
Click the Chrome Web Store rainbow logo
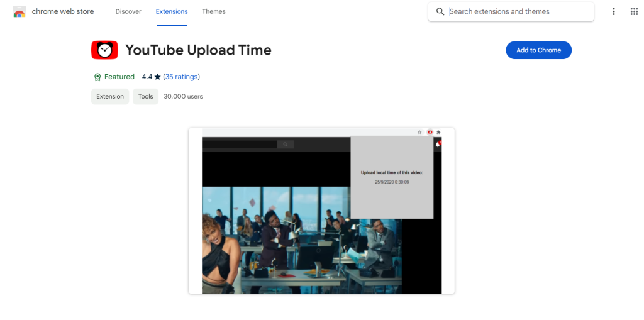click(x=19, y=11)
